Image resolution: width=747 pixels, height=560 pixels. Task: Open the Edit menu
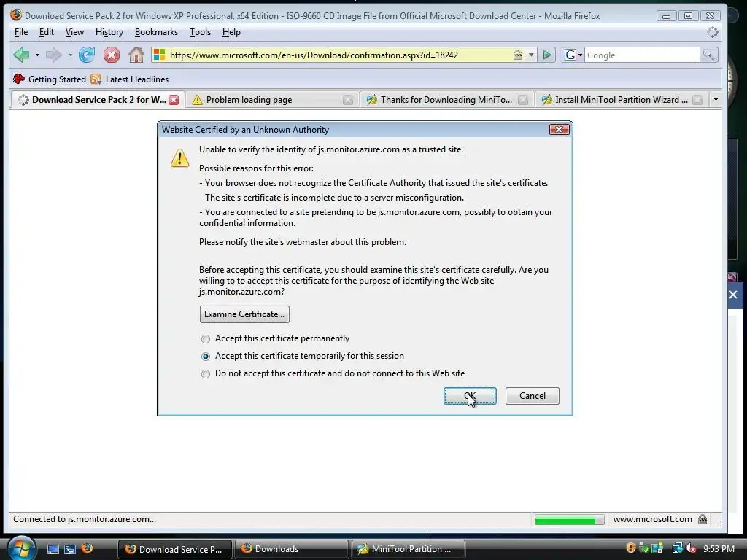(46, 32)
